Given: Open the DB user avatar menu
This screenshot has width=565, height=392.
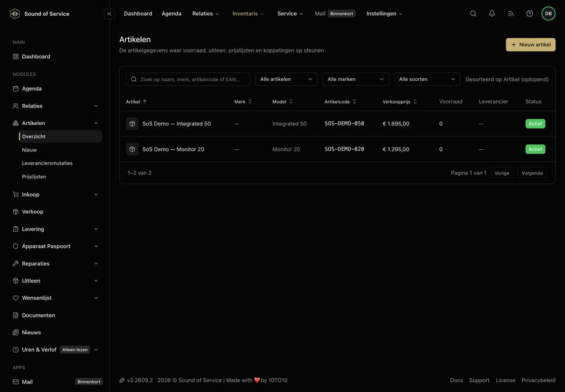Looking at the screenshot, I should 549,14.
